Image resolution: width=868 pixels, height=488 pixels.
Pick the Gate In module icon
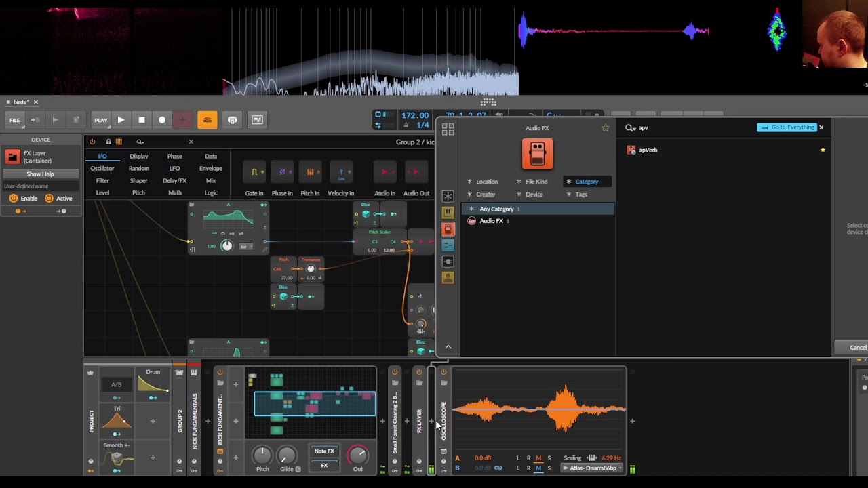click(x=254, y=172)
